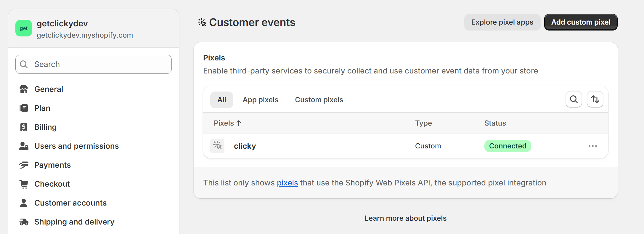Follow the underlined pixels hyperlink
This screenshot has height=234, width=644.
[x=287, y=183]
